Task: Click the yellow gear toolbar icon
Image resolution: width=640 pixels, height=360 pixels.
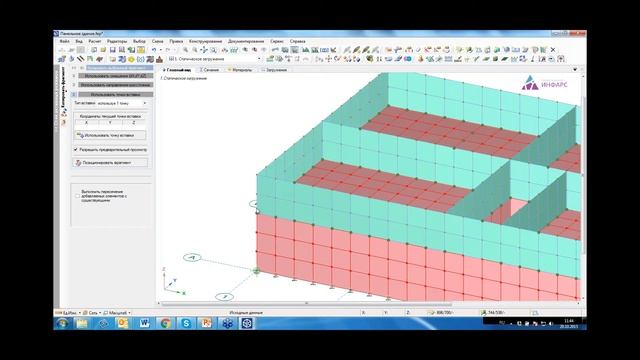Action: (131, 59)
